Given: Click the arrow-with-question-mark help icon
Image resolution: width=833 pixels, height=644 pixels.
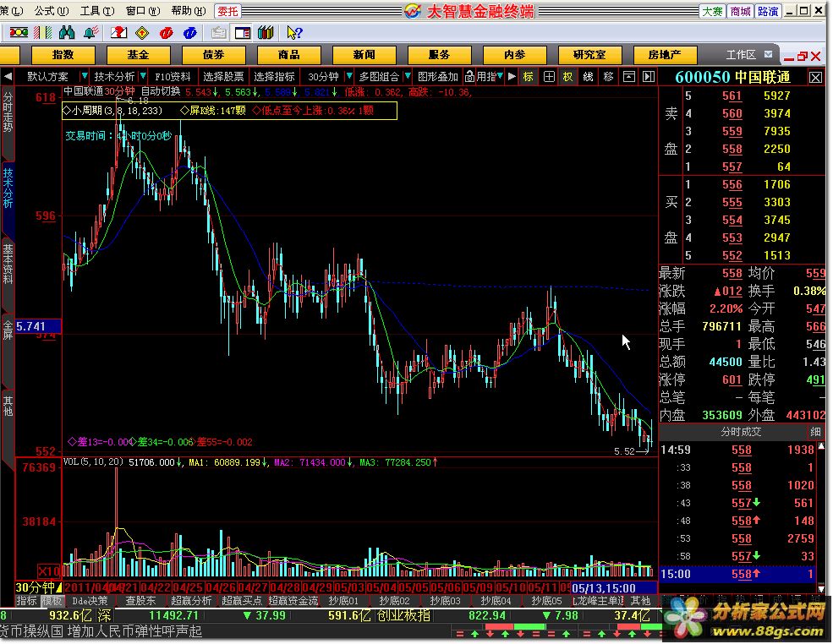Looking at the screenshot, I should coord(293,33).
